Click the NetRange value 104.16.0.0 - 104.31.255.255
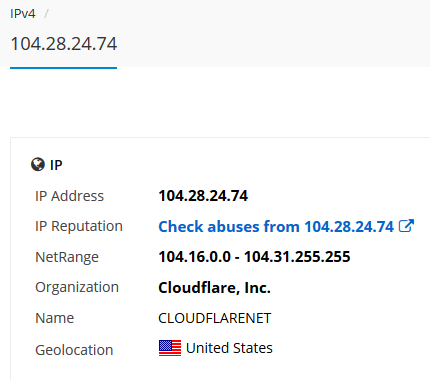This screenshot has width=430, height=380. coord(254,257)
